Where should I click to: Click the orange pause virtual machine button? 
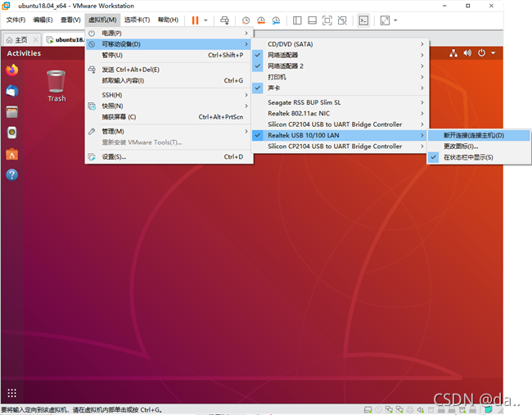tap(195, 20)
